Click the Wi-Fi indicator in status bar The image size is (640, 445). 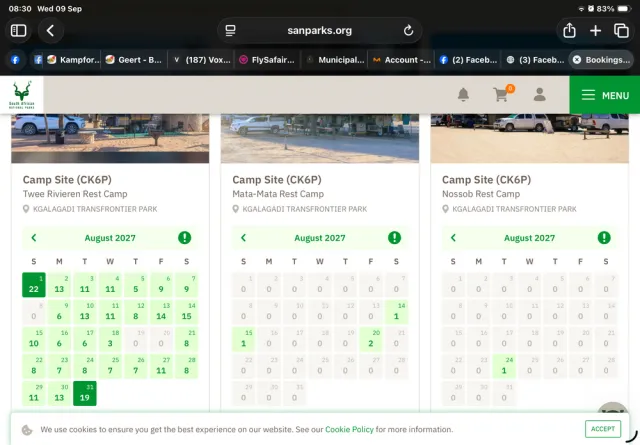click(581, 9)
